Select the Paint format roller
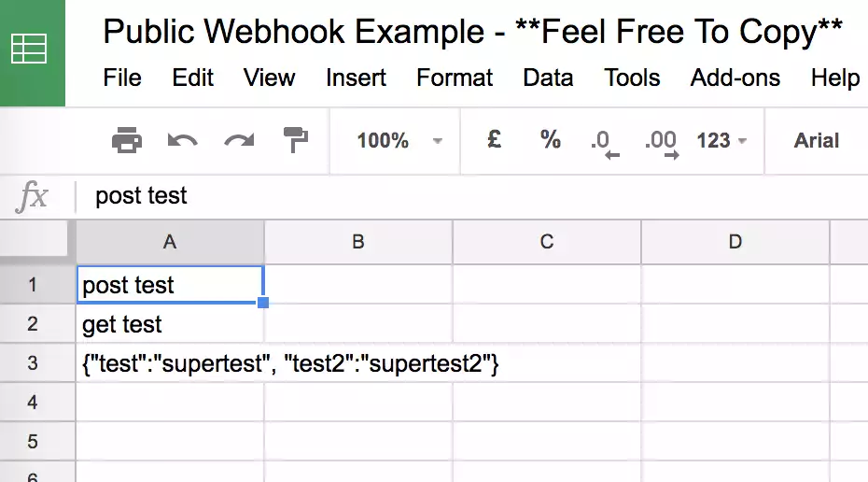The image size is (868, 482). coord(296,141)
